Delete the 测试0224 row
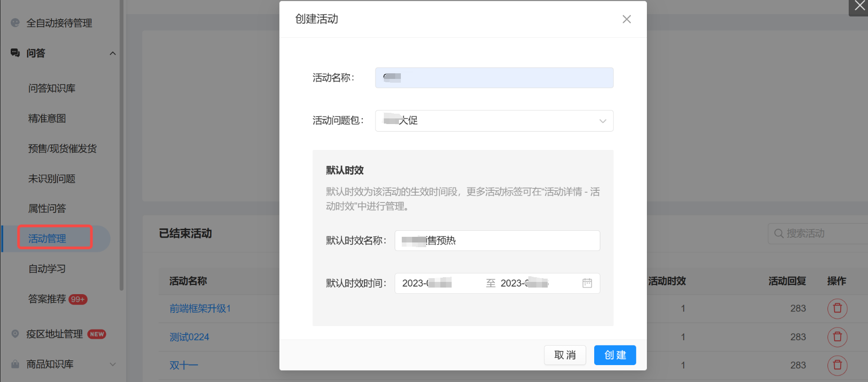Viewport: 868px width, 382px height. pos(837,337)
